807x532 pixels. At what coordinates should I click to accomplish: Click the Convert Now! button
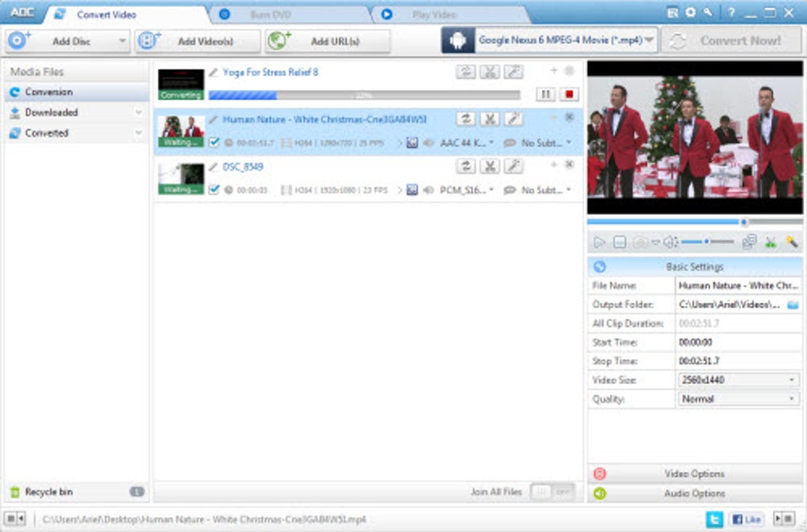731,40
